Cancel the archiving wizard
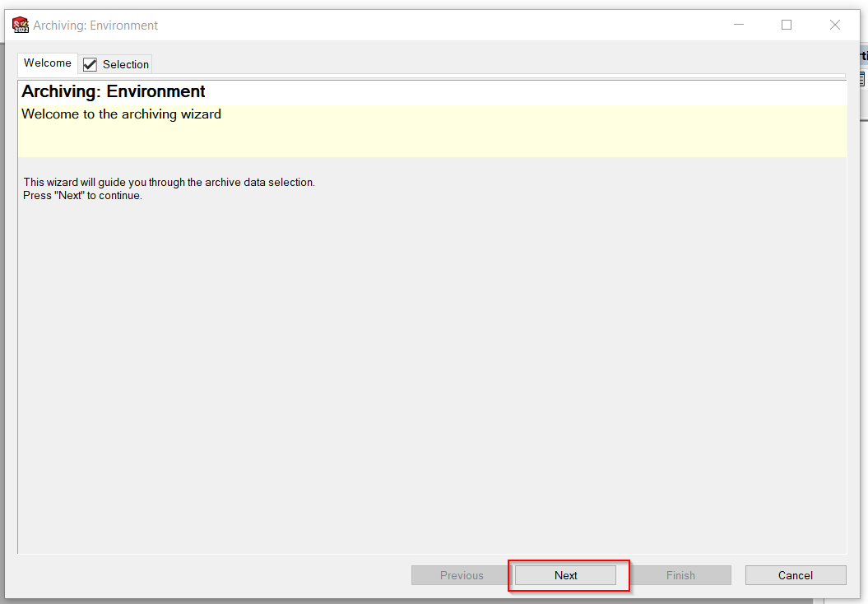868x604 pixels. click(x=796, y=575)
